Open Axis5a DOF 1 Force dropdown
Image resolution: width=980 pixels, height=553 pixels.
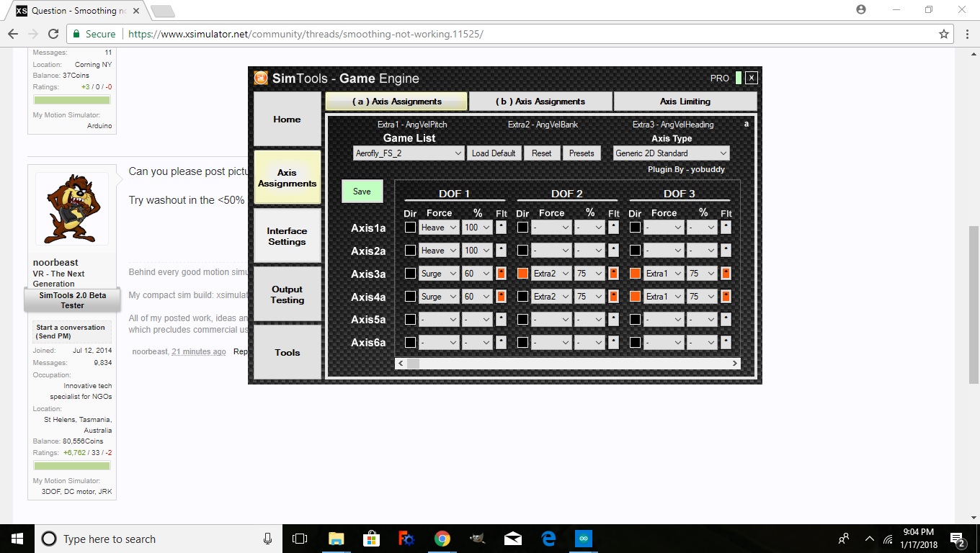[x=439, y=320]
